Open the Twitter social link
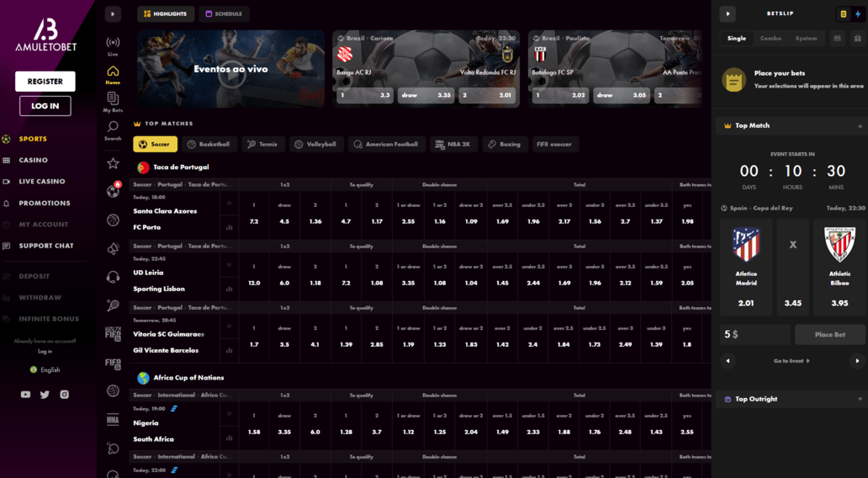This screenshot has height=478, width=868. 45,395
